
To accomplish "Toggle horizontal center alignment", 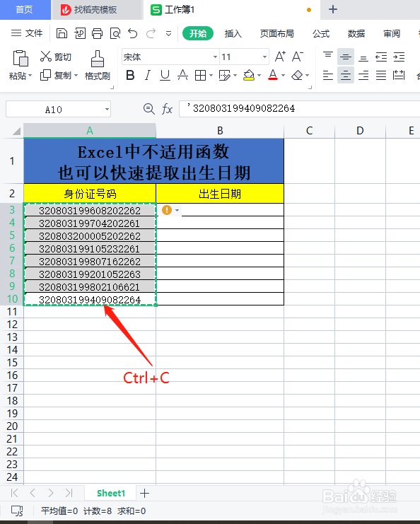I will pos(346,75).
